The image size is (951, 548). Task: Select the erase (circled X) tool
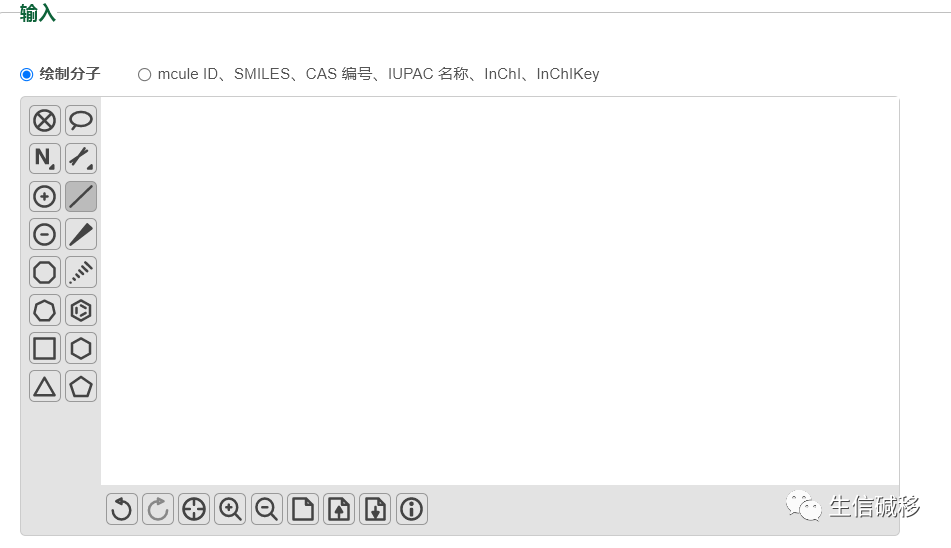point(44,121)
